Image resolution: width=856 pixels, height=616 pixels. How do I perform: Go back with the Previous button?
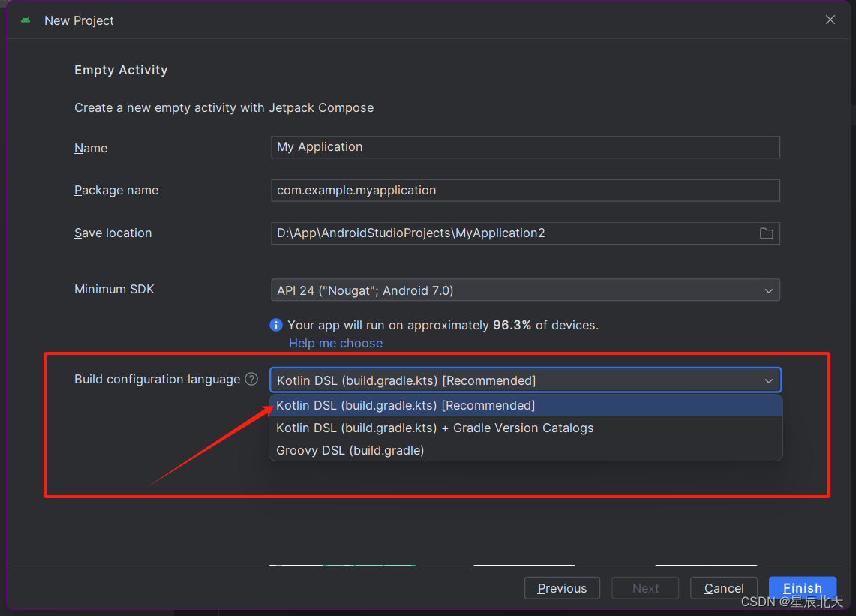click(x=562, y=588)
